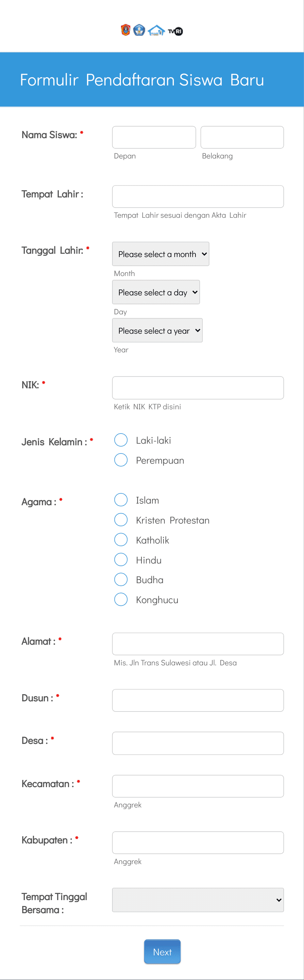The width and height of the screenshot is (304, 980).
Task: Open the birth year dropdown
Action: 157,330
